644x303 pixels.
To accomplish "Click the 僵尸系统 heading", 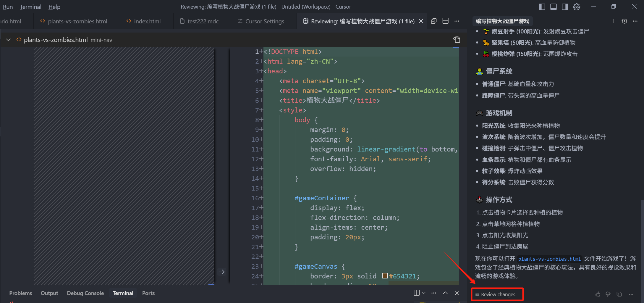I will (499, 71).
